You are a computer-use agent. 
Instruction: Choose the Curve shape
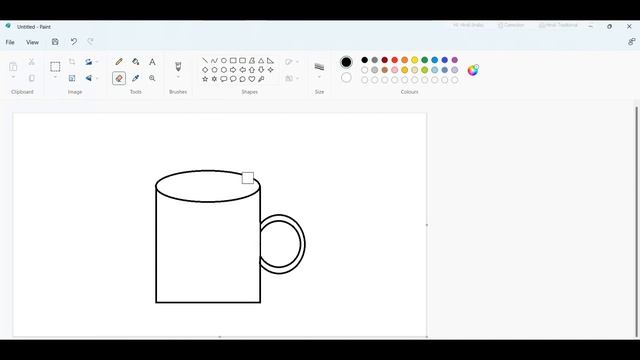click(214, 60)
